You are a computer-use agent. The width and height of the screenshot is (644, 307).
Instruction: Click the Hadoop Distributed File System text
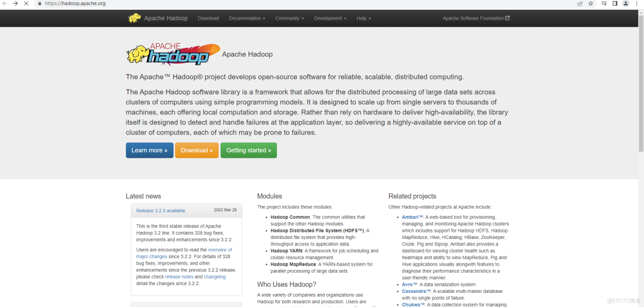point(317,231)
